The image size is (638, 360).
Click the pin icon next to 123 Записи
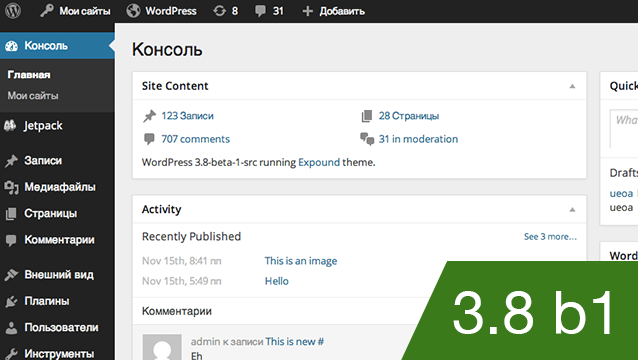(x=149, y=116)
